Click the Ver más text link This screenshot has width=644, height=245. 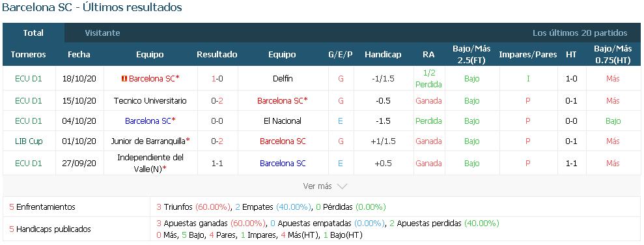pyautogui.click(x=317, y=186)
